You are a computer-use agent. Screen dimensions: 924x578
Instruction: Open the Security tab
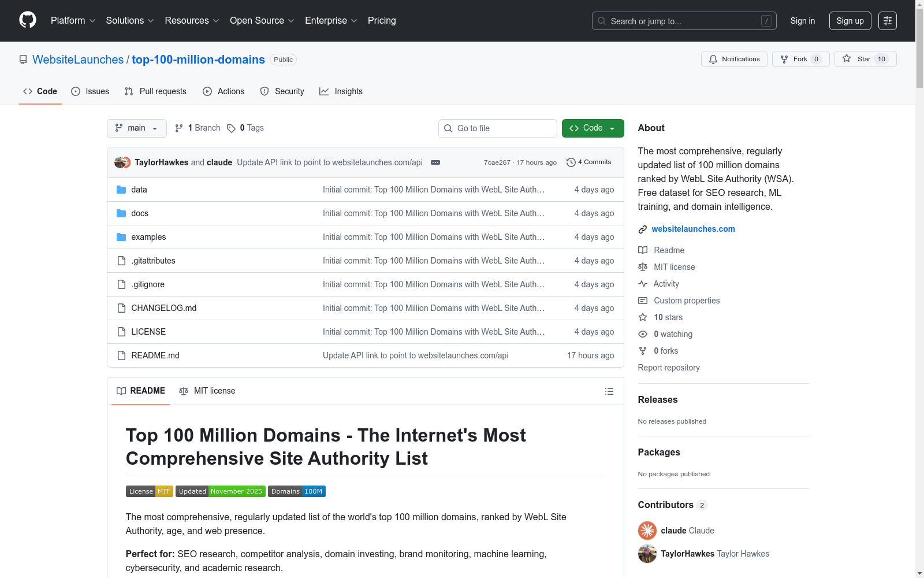282,91
